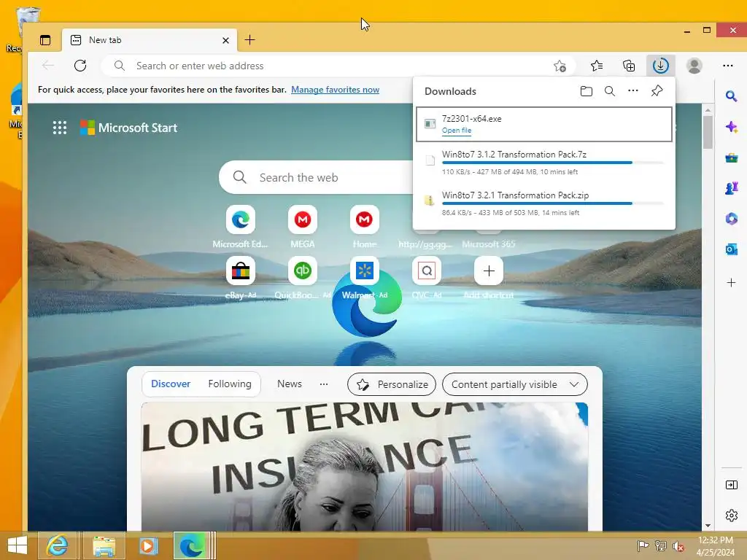Open the sidebar Tools briefcase icon
747x560 pixels.
[x=731, y=157]
